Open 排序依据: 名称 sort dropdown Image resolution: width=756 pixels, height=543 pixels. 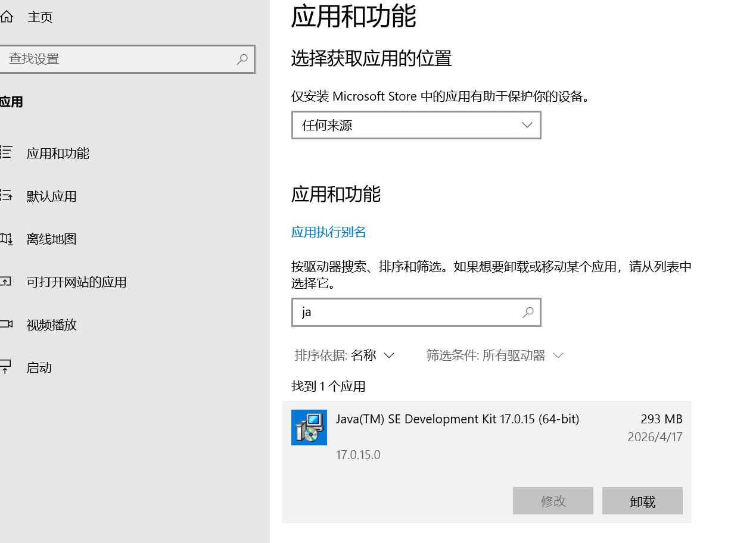[344, 355]
